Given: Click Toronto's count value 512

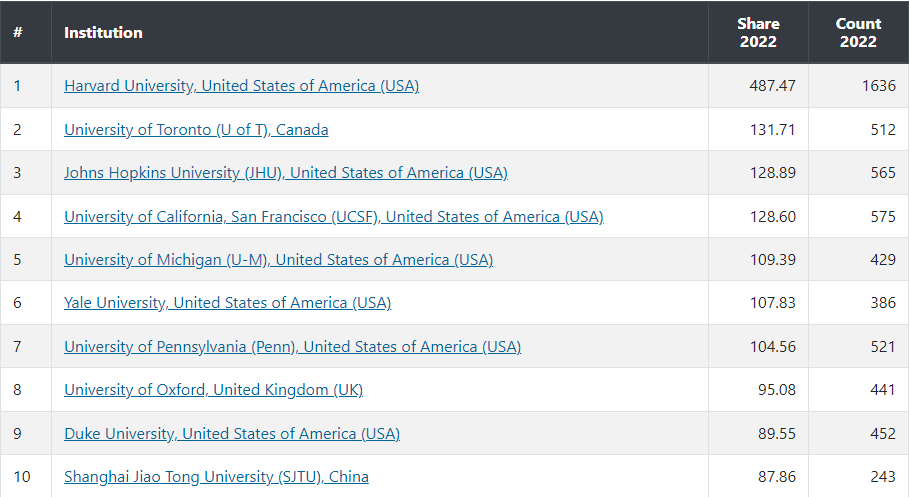Looking at the screenshot, I should [882, 130].
